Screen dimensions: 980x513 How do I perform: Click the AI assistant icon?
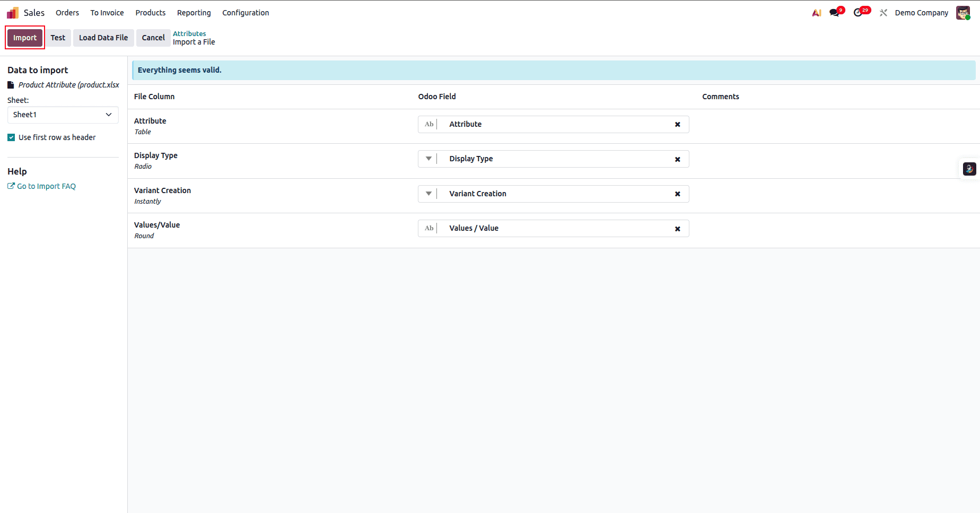pyautogui.click(x=816, y=12)
